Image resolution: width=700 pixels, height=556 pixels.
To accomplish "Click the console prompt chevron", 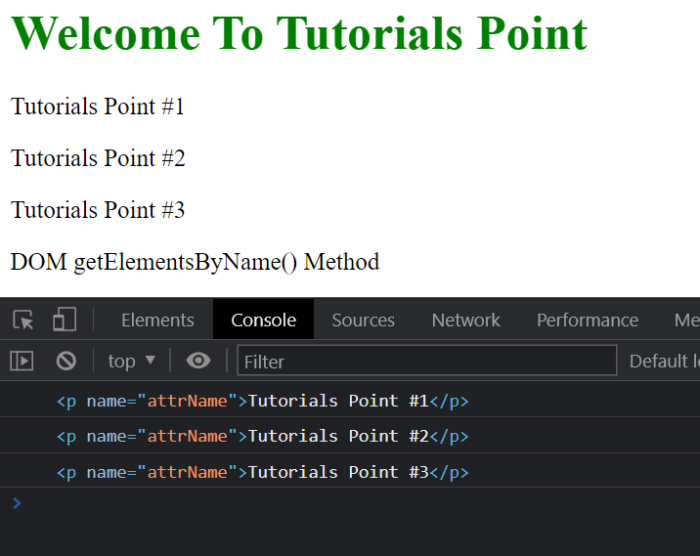I will (17, 503).
